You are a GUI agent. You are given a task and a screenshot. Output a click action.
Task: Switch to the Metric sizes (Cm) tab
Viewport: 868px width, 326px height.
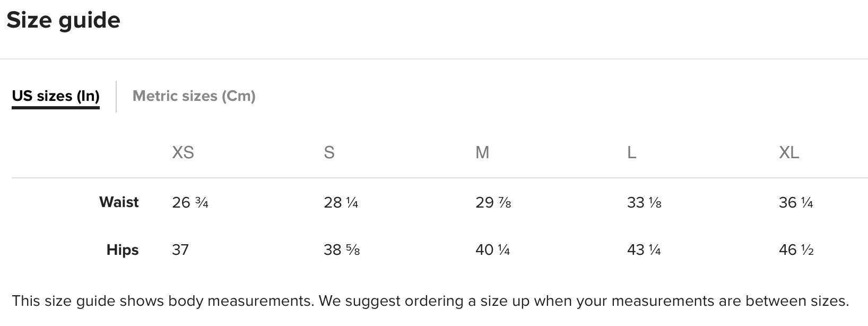pyautogui.click(x=194, y=96)
